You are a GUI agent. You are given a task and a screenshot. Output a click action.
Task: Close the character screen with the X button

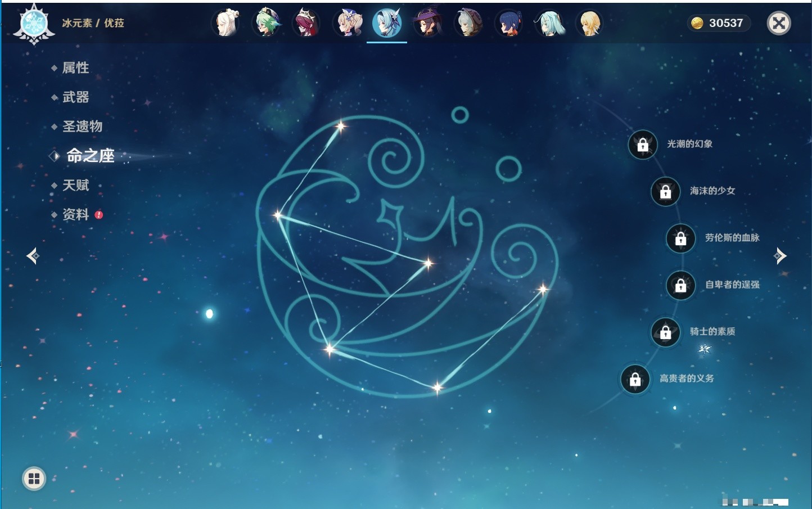[779, 23]
